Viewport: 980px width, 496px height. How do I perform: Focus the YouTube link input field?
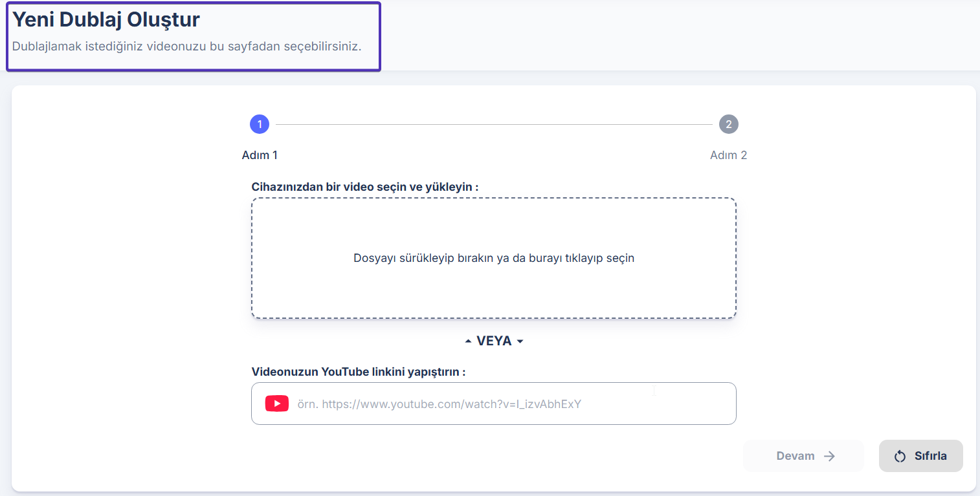point(511,404)
